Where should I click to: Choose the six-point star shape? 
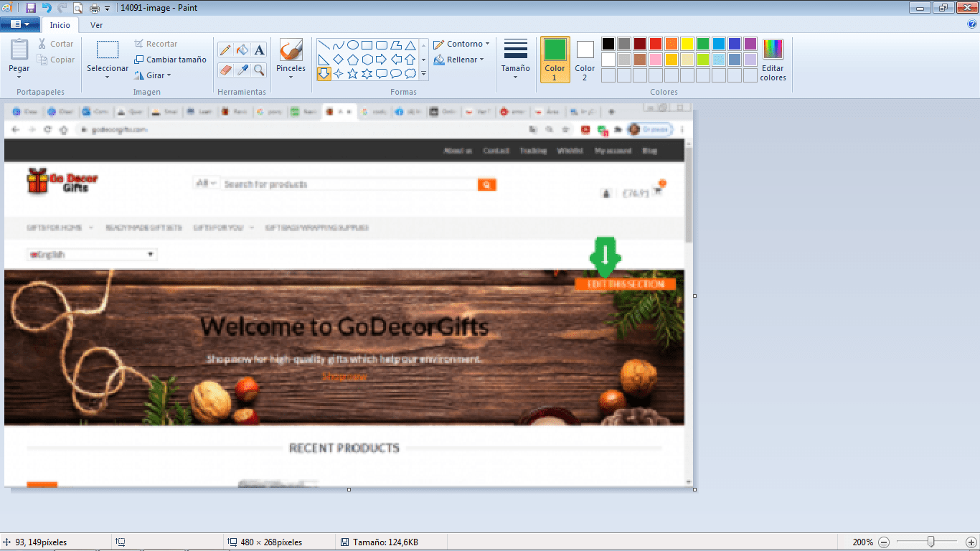point(367,74)
